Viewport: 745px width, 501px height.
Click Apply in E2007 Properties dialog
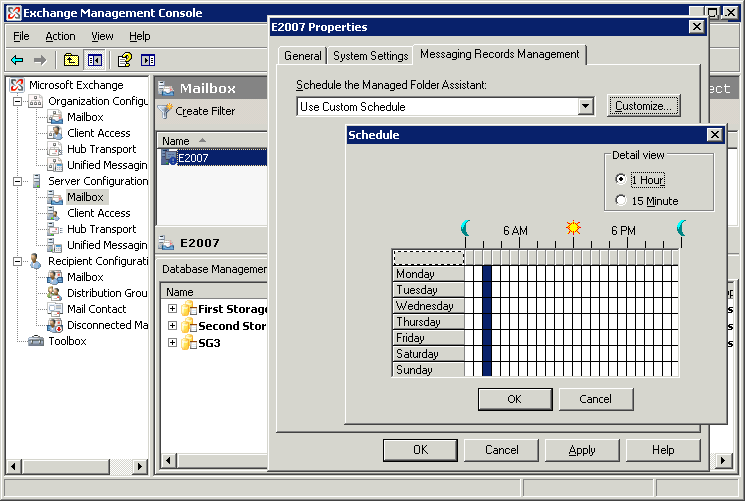coord(582,450)
